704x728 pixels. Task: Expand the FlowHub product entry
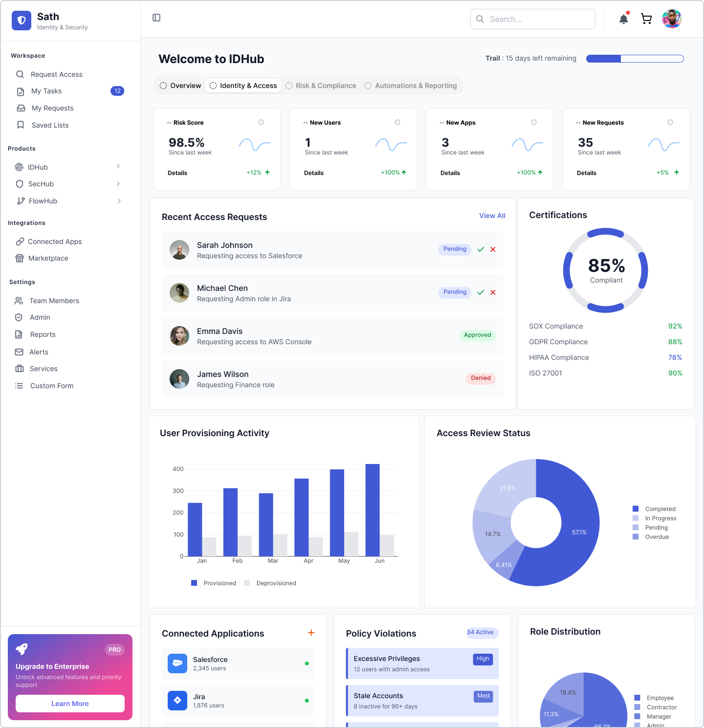pos(119,201)
